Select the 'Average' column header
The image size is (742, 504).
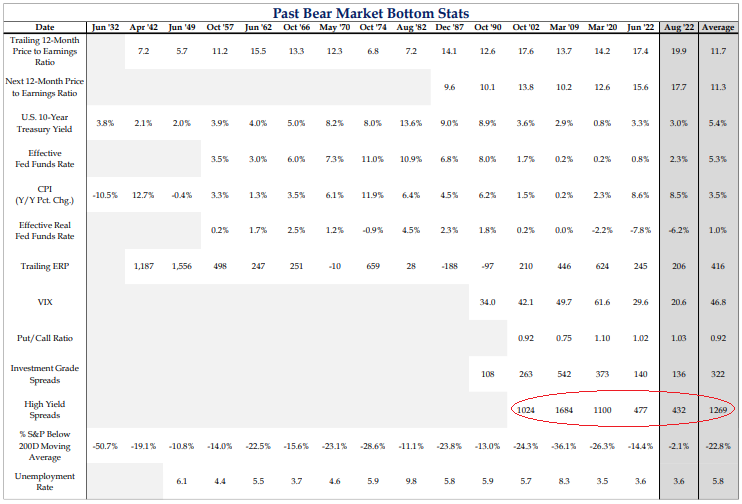[720, 29]
